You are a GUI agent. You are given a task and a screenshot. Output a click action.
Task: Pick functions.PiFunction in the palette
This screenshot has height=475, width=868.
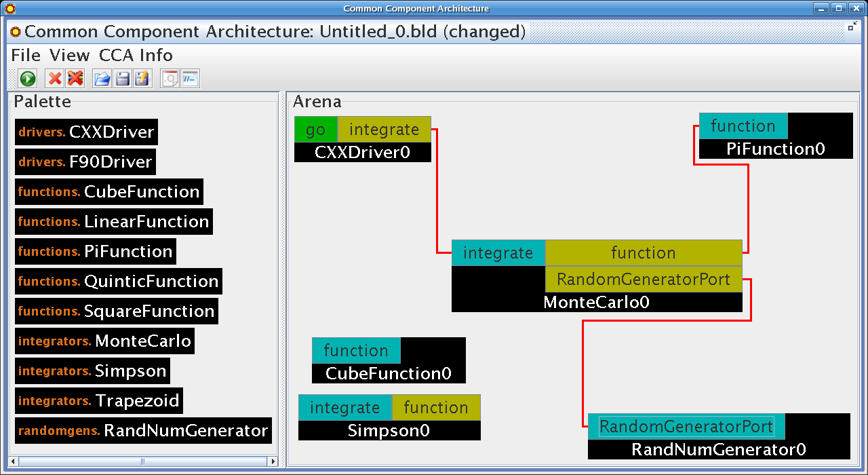click(x=96, y=252)
